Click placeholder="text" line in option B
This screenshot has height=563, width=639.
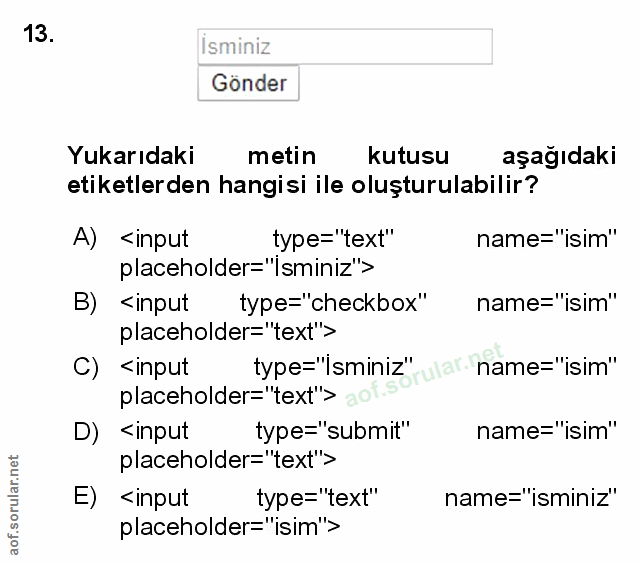pyautogui.click(x=228, y=331)
